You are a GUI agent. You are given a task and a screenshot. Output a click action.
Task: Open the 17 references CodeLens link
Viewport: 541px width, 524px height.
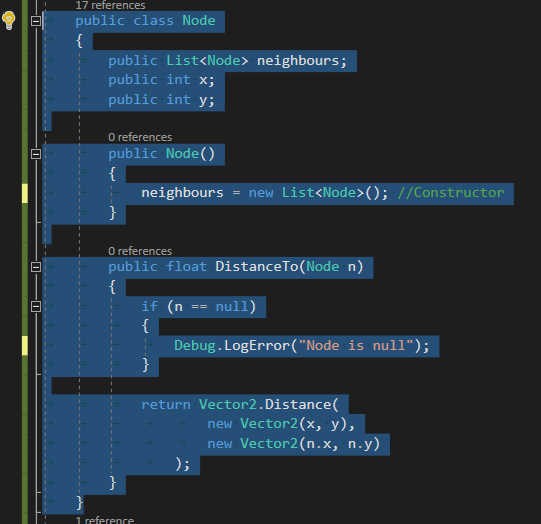click(110, 5)
